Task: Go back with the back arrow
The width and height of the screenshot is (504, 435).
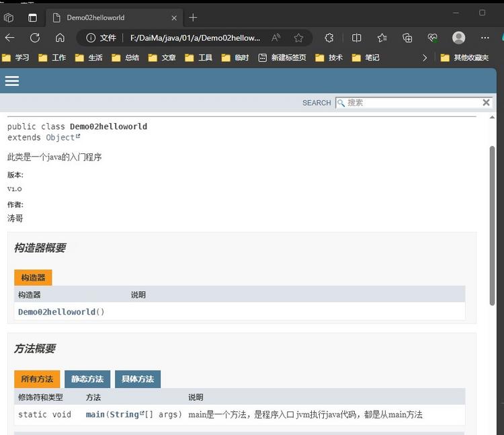Action: click(x=10, y=38)
